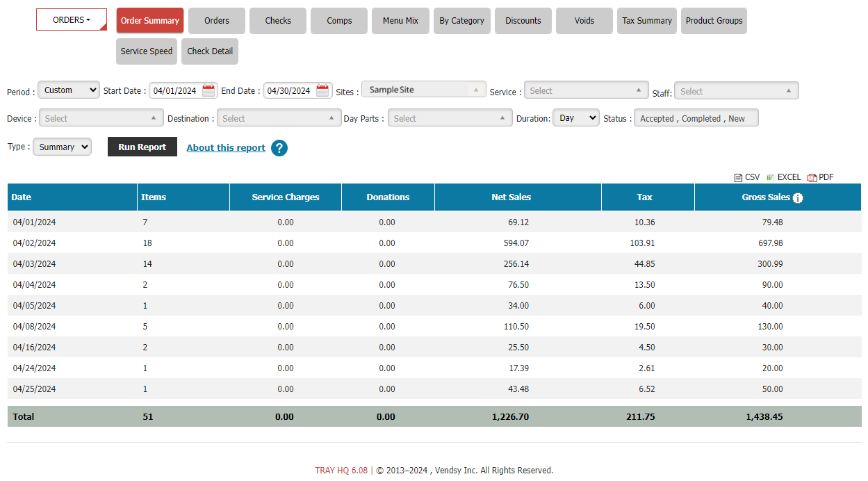Select the 04/03/2024 date cell
Image resolution: width=868 pixels, height=481 pixels.
[34, 264]
